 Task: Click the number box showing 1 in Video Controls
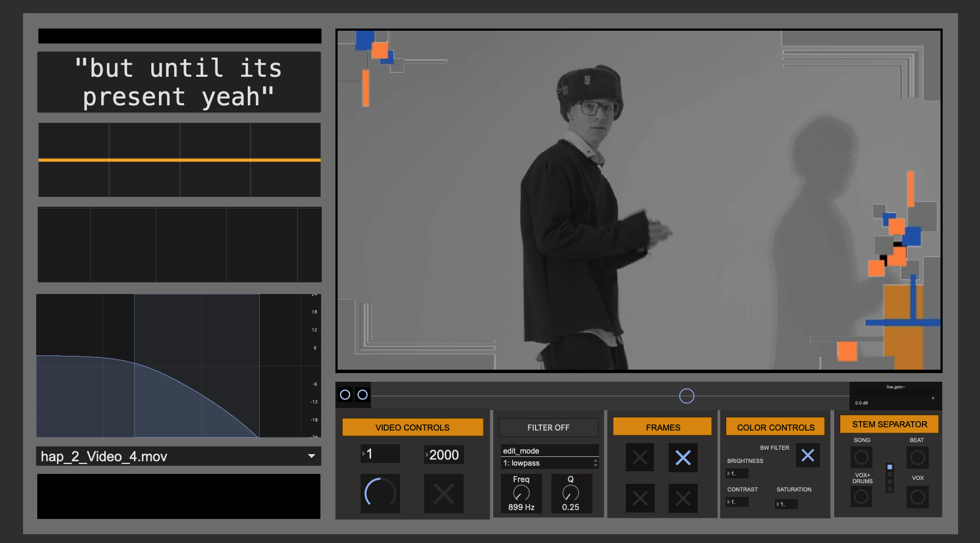(380, 454)
